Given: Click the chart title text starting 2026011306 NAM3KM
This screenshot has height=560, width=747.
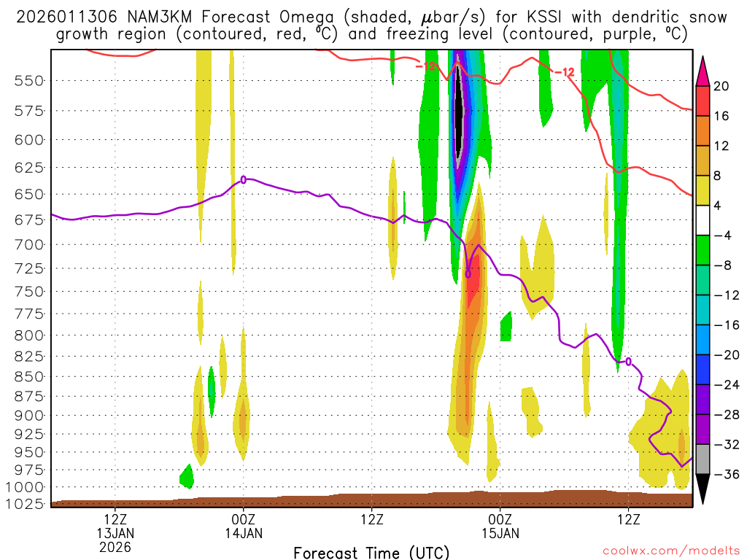Looking at the screenshot, I should (x=371, y=17).
